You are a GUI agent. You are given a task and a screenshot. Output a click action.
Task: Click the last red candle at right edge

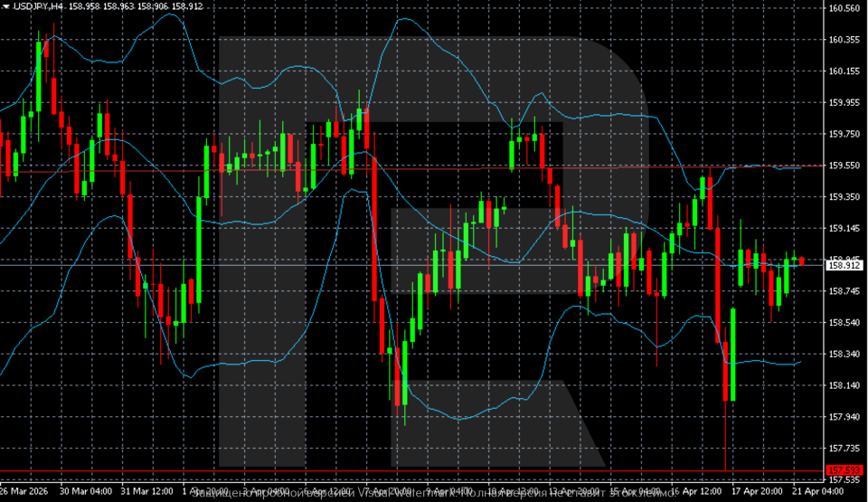pyautogui.click(x=802, y=261)
